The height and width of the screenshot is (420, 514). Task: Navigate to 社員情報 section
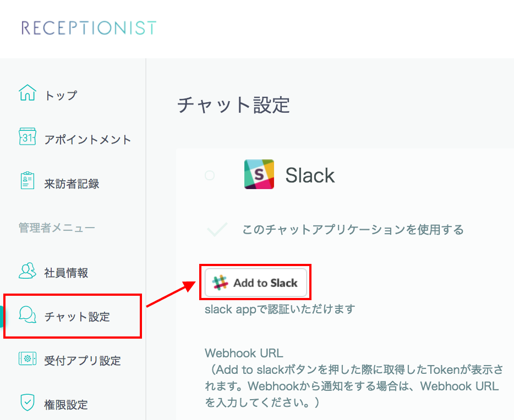click(x=66, y=273)
